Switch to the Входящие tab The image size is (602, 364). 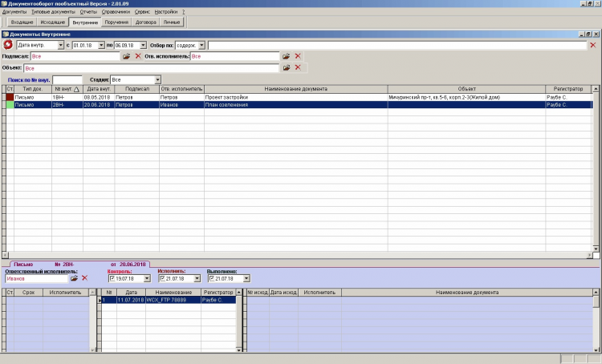pyautogui.click(x=22, y=22)
